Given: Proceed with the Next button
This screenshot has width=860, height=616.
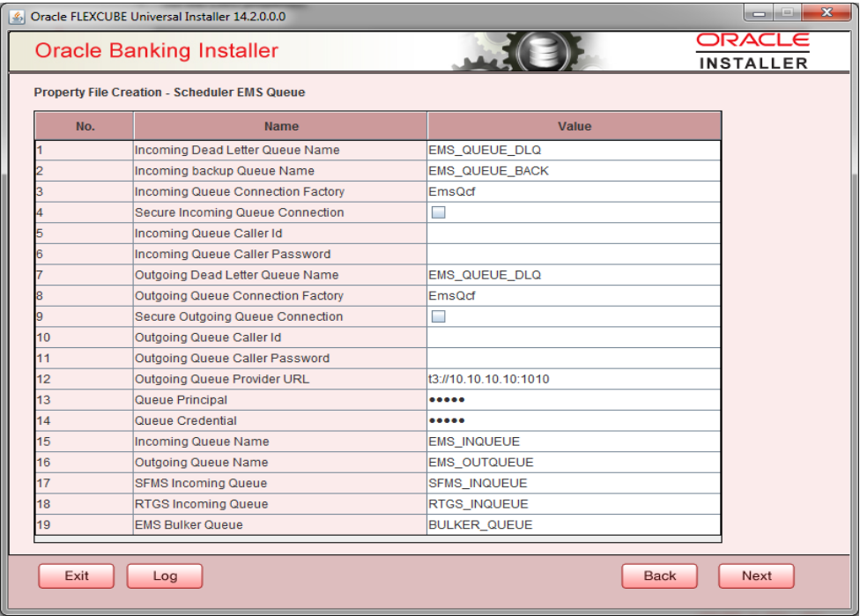Looking at the screenshot, I should (756, 576).
